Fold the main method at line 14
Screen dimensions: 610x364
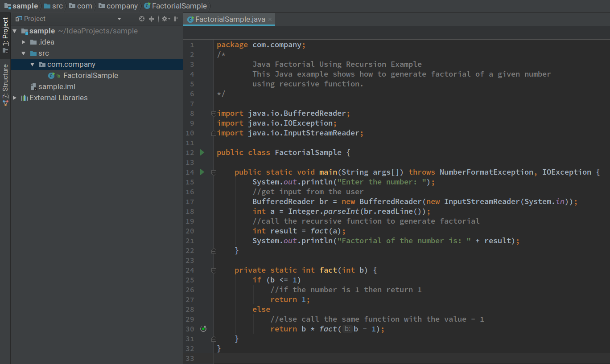pos(214,172)
